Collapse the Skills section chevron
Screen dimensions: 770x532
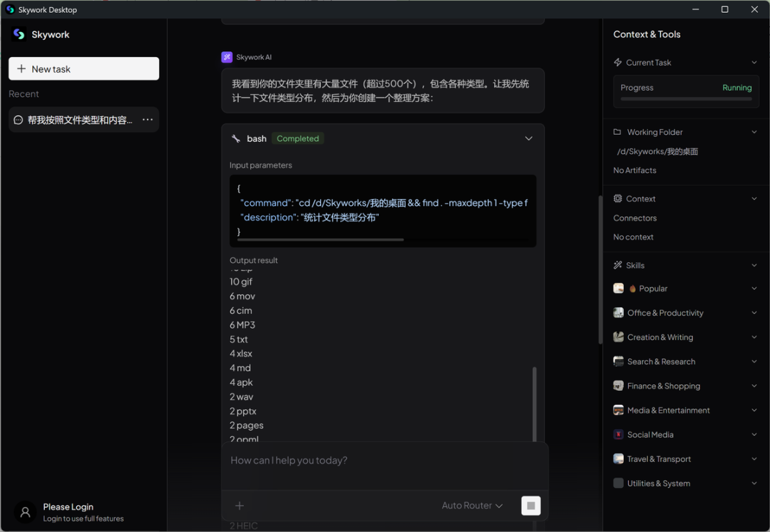click(754, 265)
